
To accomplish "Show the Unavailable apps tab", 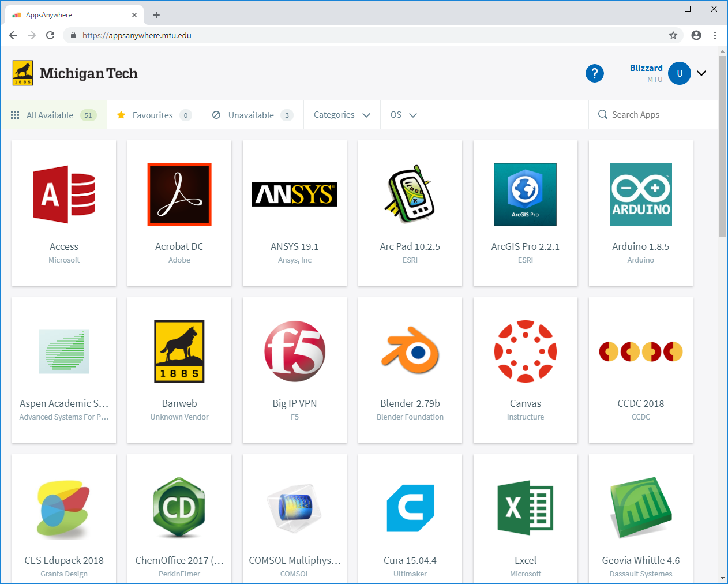I will (x=253, y=115).
